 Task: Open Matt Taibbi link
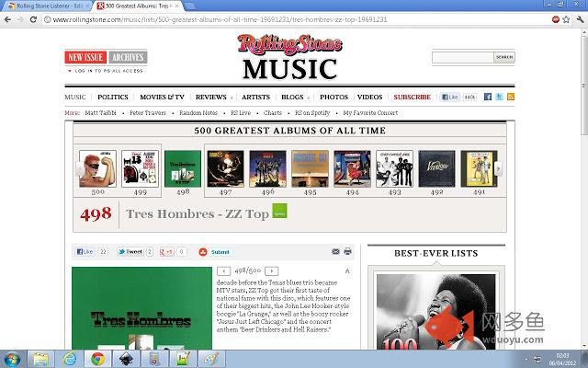(100, 112)
